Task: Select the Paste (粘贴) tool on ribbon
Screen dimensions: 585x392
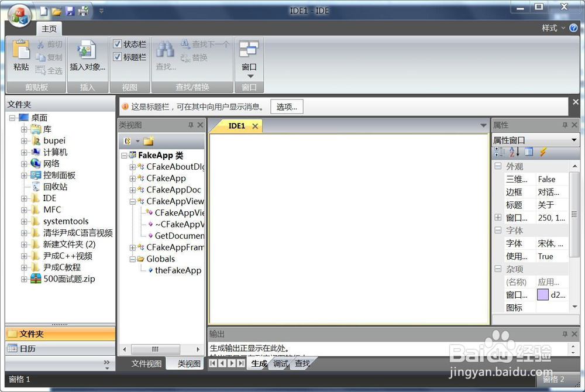Action: (x=20, y=57)
